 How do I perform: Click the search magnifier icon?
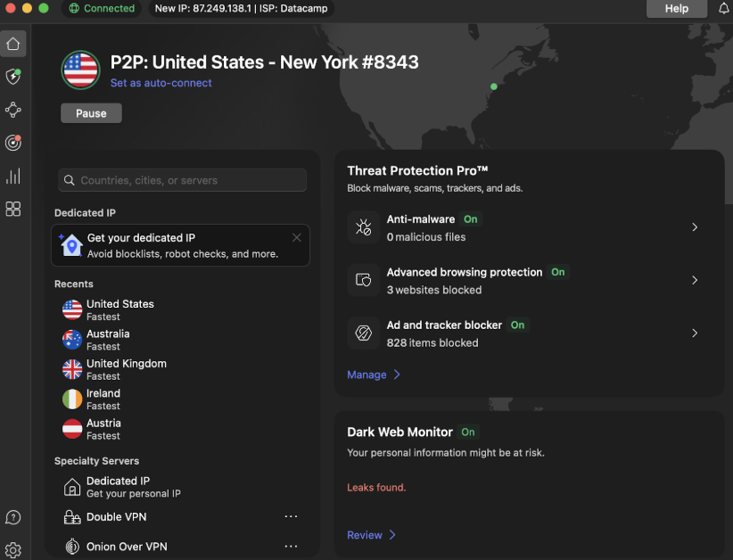(x=70, y=180)
